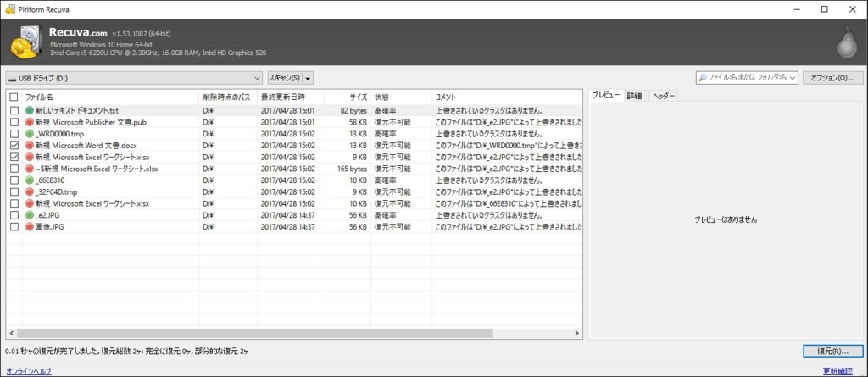Check the box for _WRD0000.tmp
Screen dimensions: 868x377
point(14,134)
